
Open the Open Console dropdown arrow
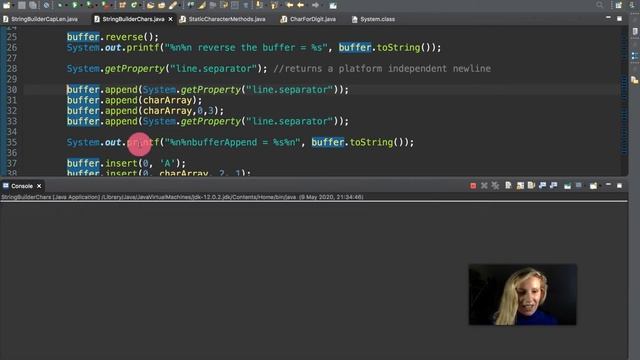point(600,186)
